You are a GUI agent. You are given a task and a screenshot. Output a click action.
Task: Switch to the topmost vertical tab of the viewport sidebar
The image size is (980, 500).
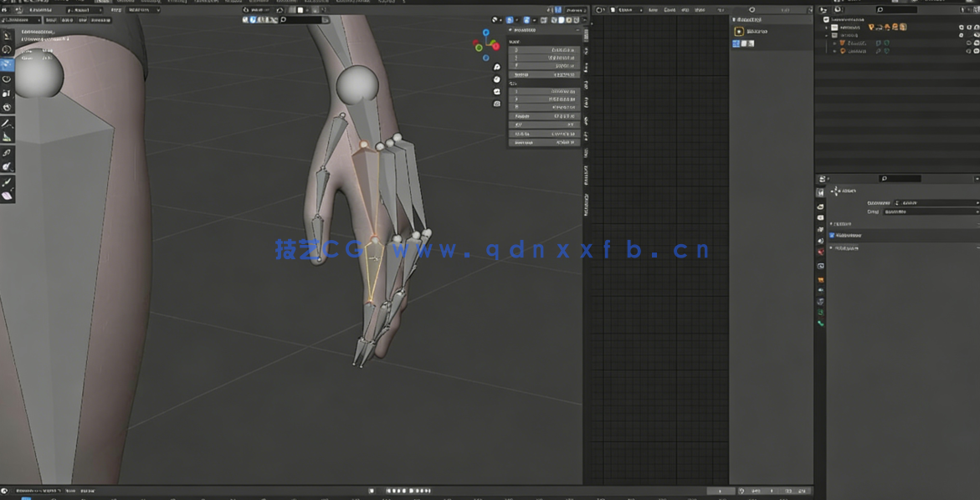[586, 33]
